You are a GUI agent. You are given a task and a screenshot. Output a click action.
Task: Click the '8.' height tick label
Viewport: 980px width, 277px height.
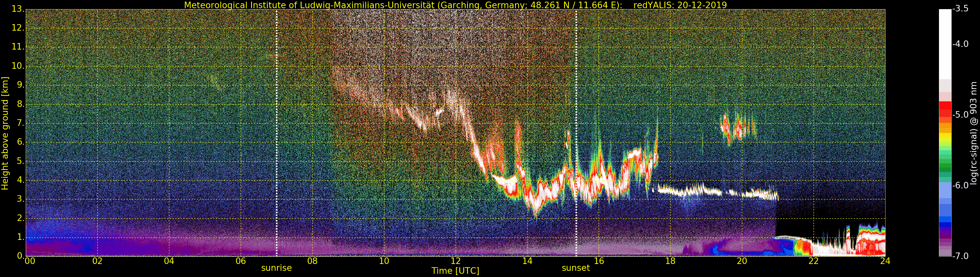coord(21,104)
